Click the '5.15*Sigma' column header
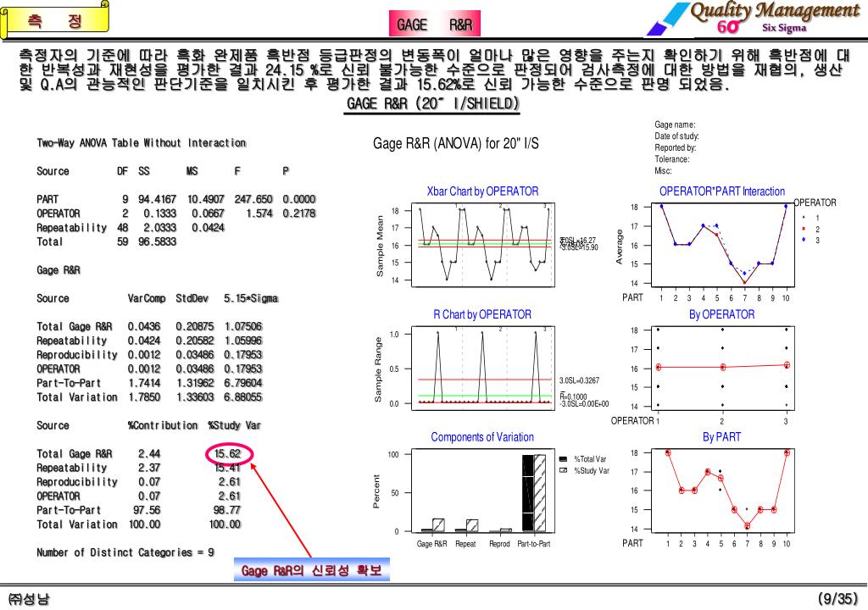Image resolution: width=868 pixels, height=610 pixels. [251, 298]
